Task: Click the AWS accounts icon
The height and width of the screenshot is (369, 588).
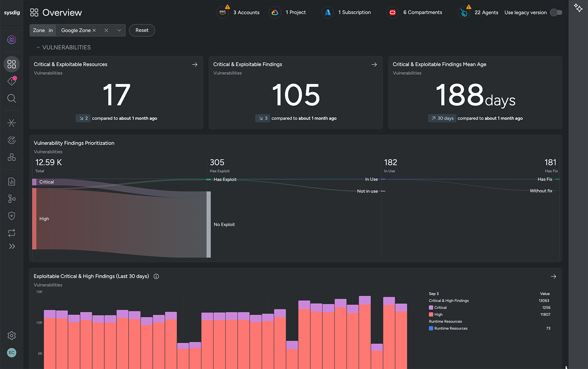Action: tap(222, 12)
